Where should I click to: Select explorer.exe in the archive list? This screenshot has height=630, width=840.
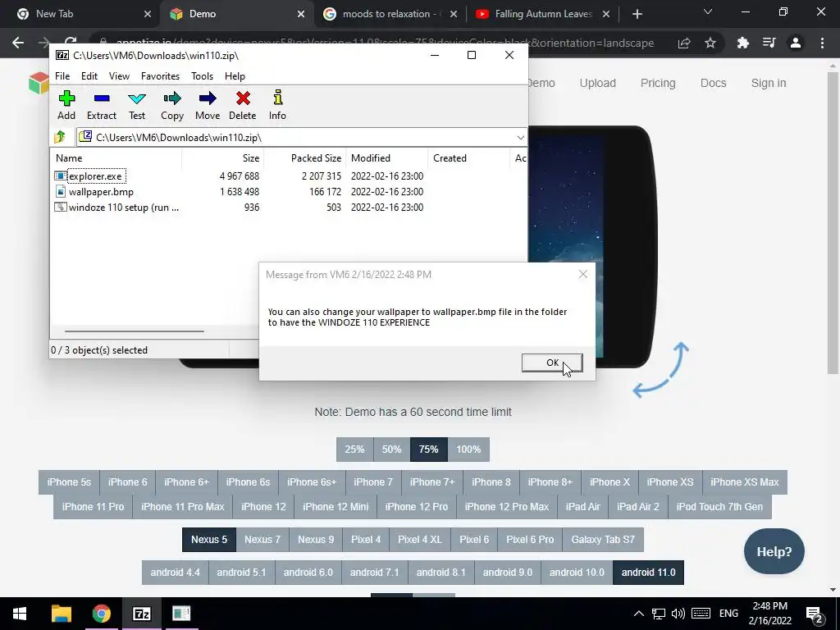click(97, 176)
